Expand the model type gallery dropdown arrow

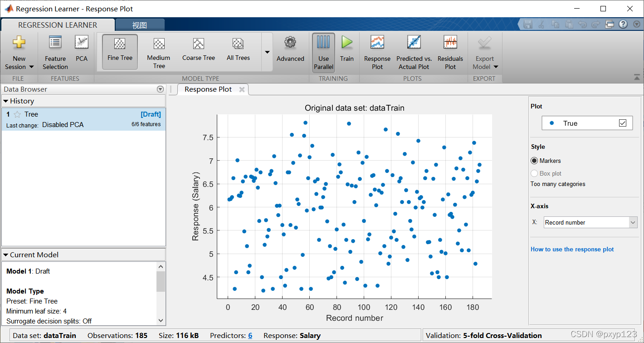coord(267,52)
